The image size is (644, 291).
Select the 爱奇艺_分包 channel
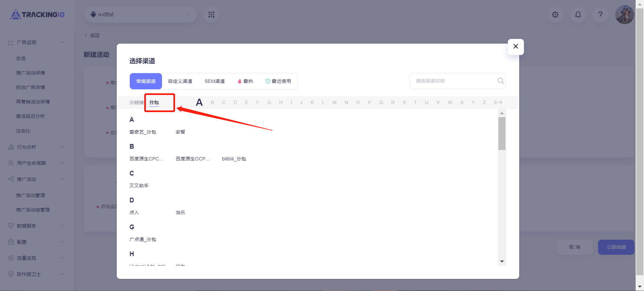pos(143,132)
